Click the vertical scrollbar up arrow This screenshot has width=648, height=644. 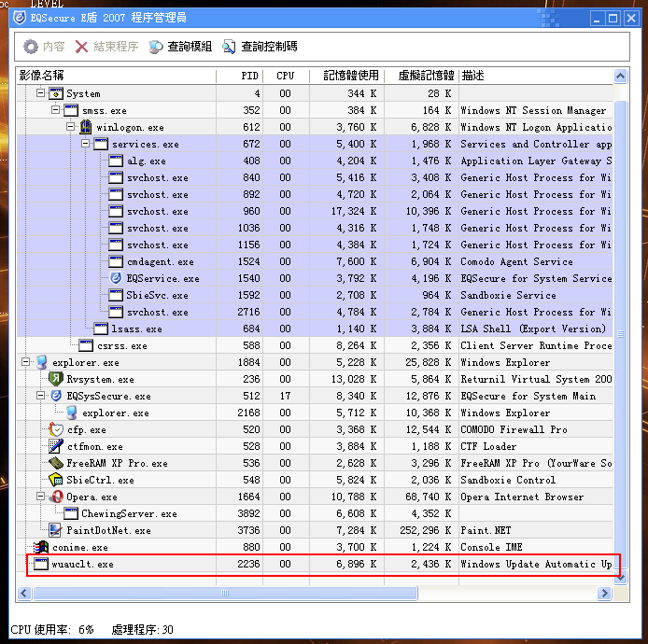(x=620, y=76)
